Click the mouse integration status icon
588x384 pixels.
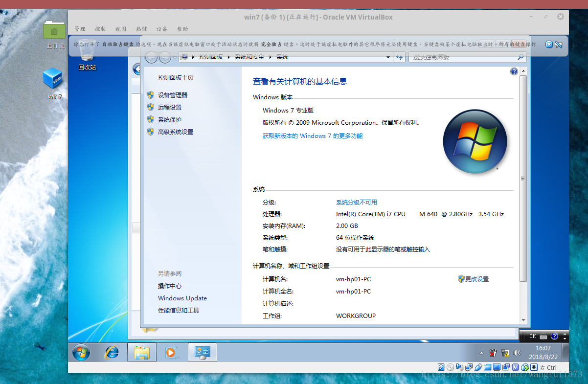click(x=525, y=367)
